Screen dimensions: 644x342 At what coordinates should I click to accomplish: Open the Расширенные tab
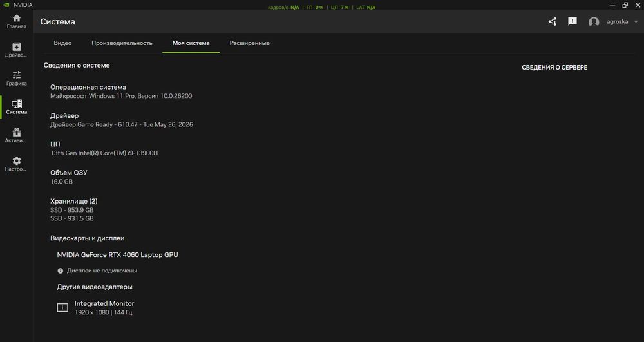[250, 43]
